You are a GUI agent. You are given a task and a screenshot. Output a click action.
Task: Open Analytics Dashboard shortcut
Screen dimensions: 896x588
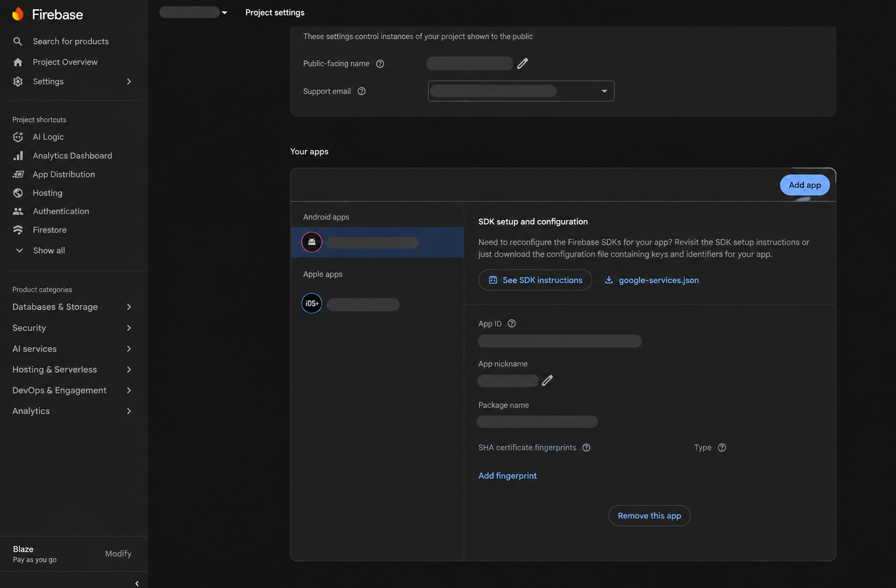(x=72, y=156)
